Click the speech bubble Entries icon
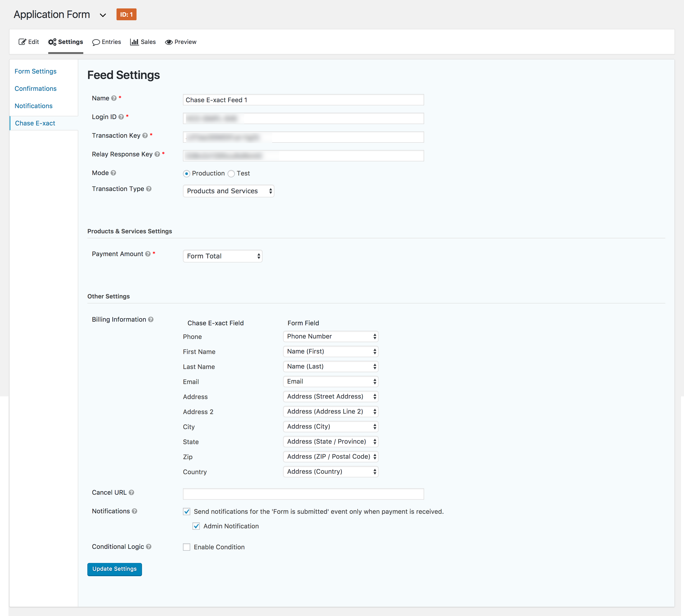Image resolution: width=684 pixels, height=616 pixels. click(96, 42)
